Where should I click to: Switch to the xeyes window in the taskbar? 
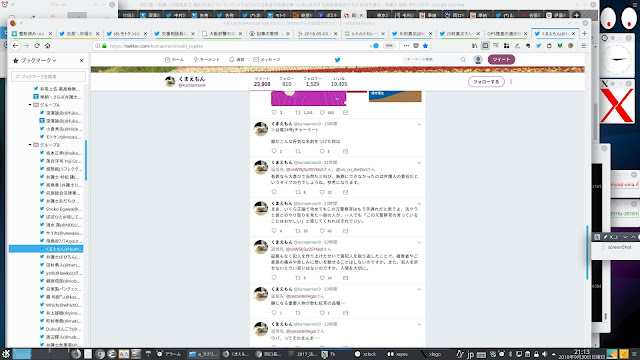tap(397, 354)
